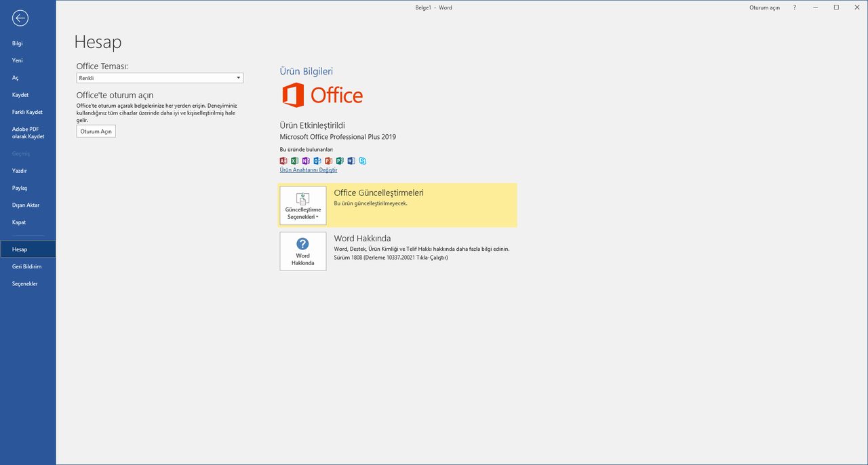
Task: Open the Office Teması dropdown
Action: pyautogui.click(x=160, y=78)
